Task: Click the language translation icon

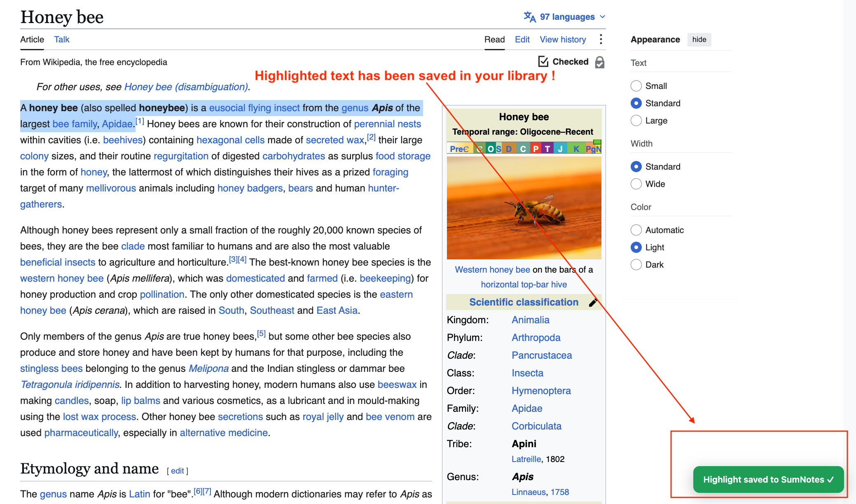Action: pos(530,17)
